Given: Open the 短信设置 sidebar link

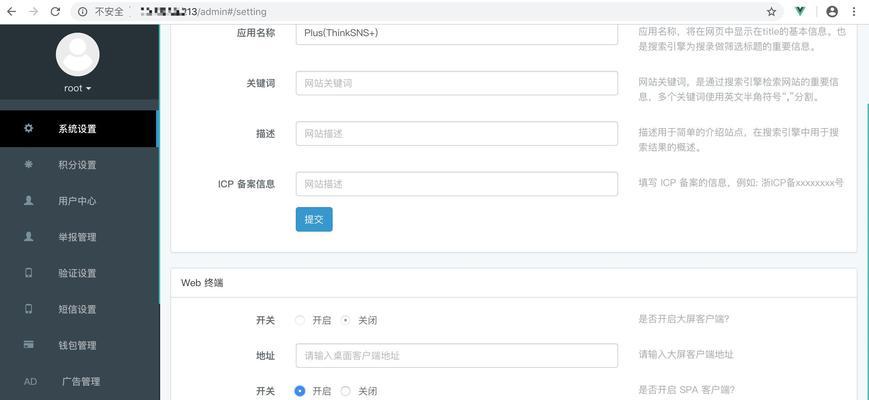Looking at the screenshot, I should [79, 309].
